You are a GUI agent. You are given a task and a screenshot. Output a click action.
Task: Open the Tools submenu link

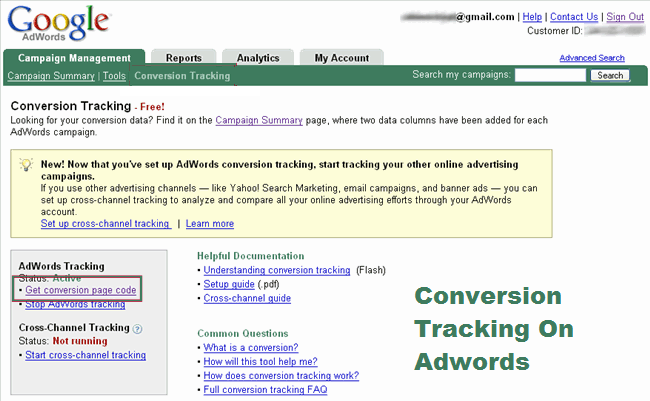coord(114,76)
